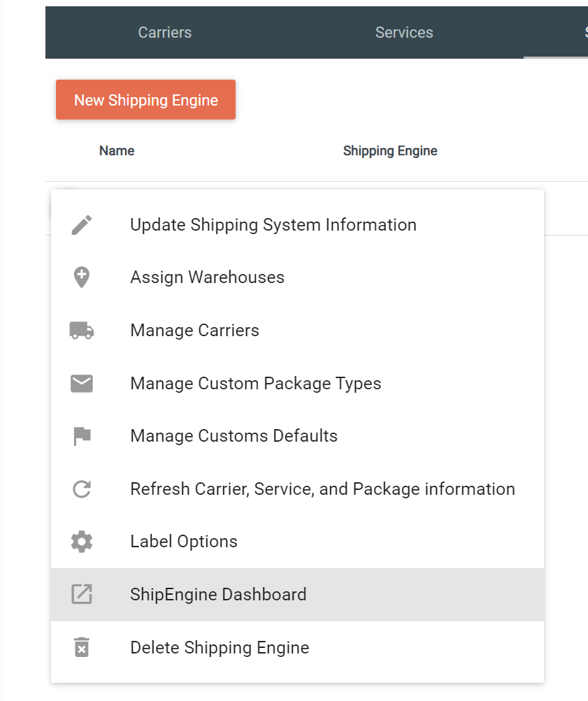Select Assign Warehouses in the menu
The image size is (588, 701).
207,277
